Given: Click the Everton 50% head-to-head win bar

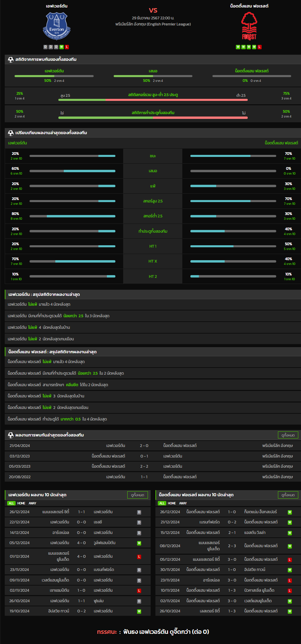Looking at the screenshot, I should (54, 76).
